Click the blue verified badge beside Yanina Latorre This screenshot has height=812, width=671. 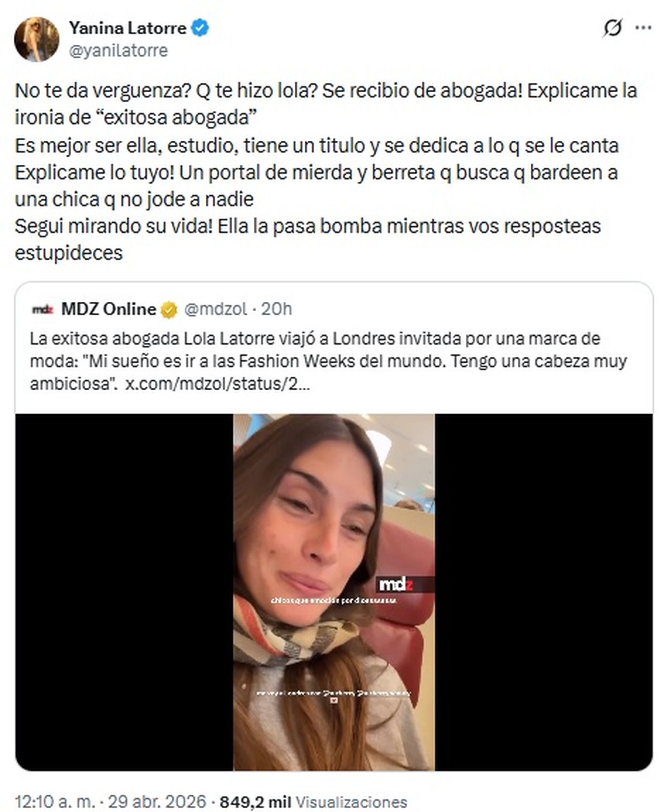click(x=201, y=27)
